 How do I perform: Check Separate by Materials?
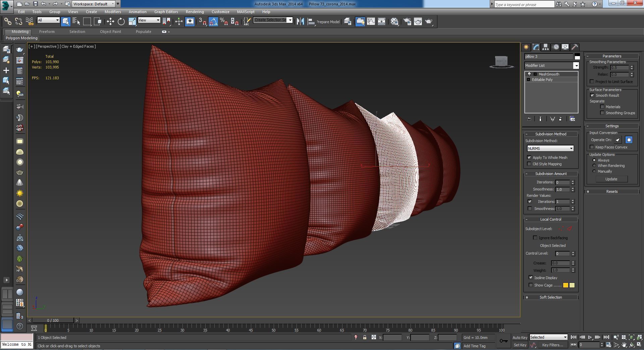click(x=602, y=107)
